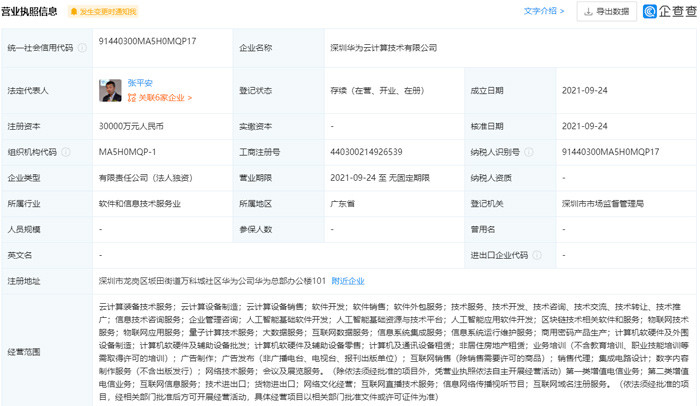This screenshot has height=406, width=700.
Task: Select company name 深圳华为云计算技术有限公司
Action: pyautogui.click(x=383, y=48)
